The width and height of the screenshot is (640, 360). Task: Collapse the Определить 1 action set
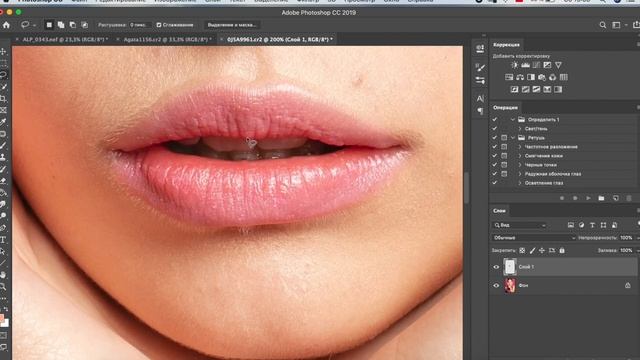(x=513, y=120)
